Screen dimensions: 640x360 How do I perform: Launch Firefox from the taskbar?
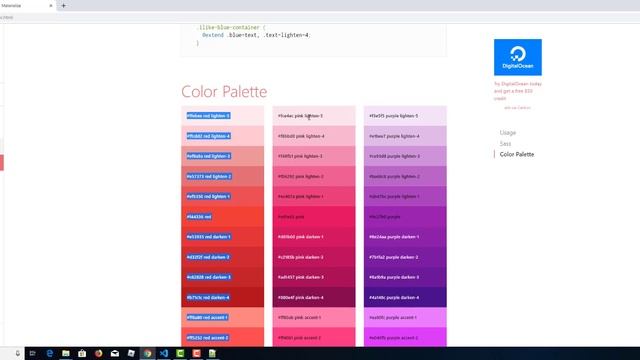point(98,353)
